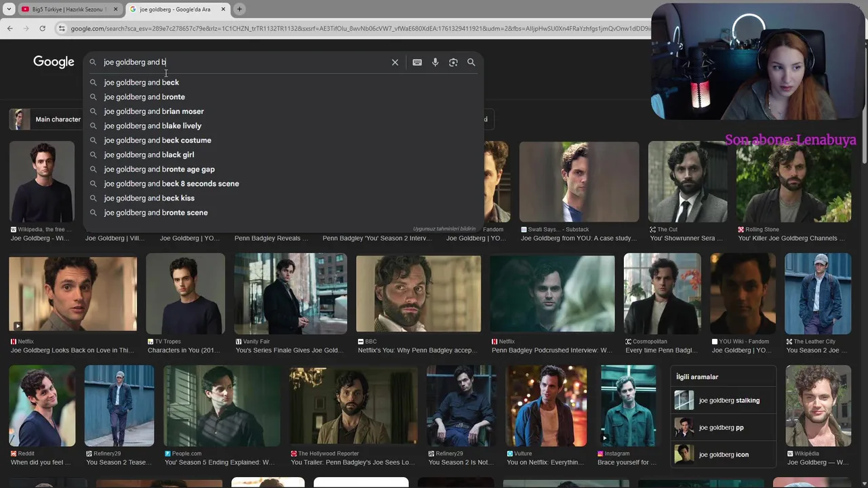Open Netflix Podcrushed Interview image

(x=552, y=293)
